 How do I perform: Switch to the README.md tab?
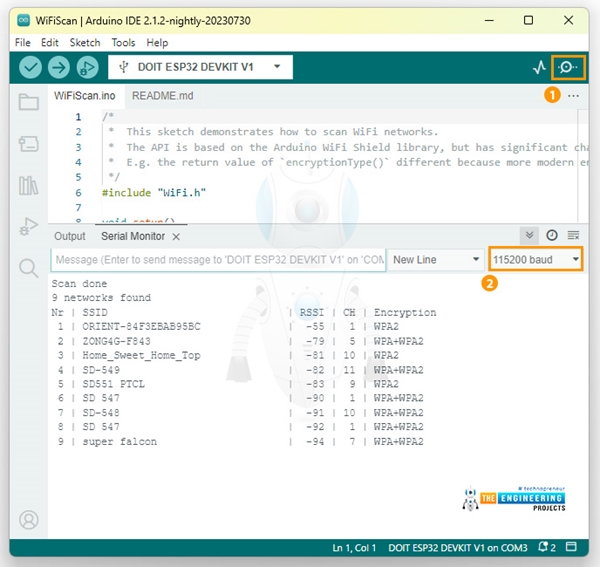click(x=163, y=96)
